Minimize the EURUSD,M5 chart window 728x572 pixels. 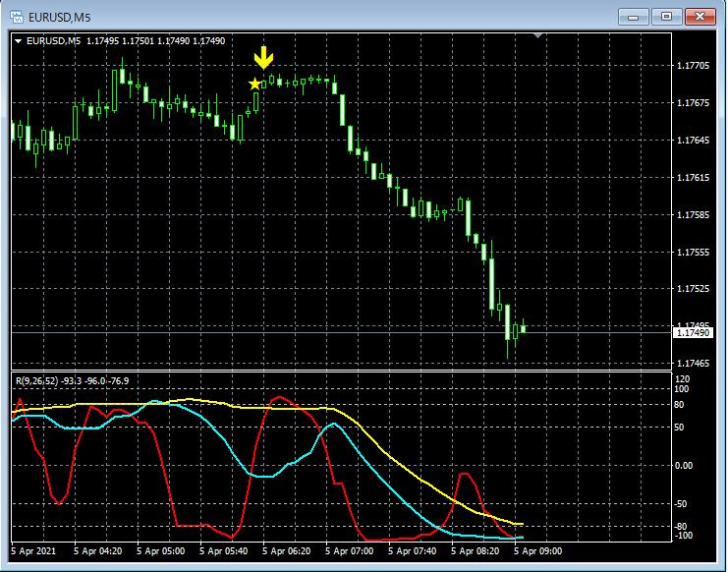[x=636, y=16]
